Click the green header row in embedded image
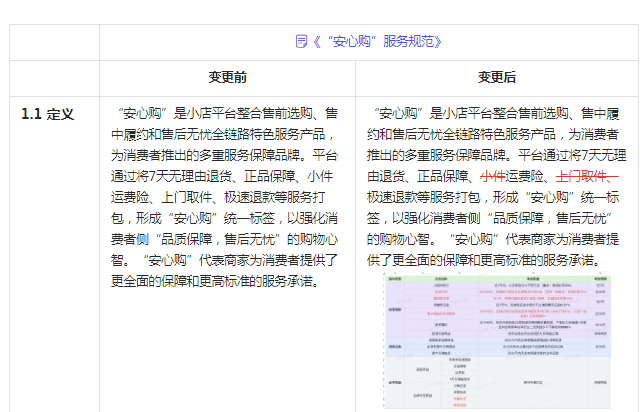Image resolution: width=640 pixels, height=412 pixels. click(x=497, y=278)
